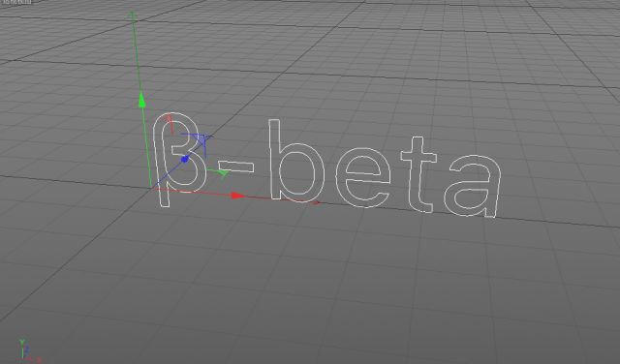This screenshot has width=620, height=364.
Task: Grab the large green Y-axis move arrow
Action: [142, 100]
